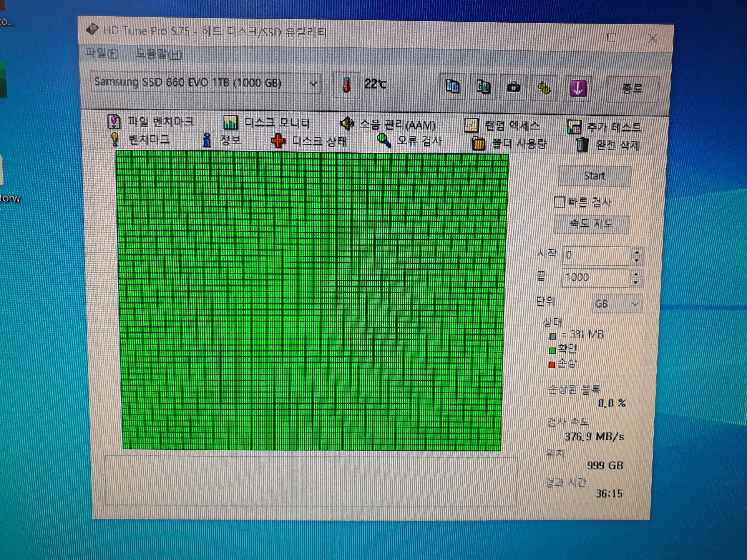Enable the 빠른 검사 checkbox
Screen dimensions: 747x560
559,202
